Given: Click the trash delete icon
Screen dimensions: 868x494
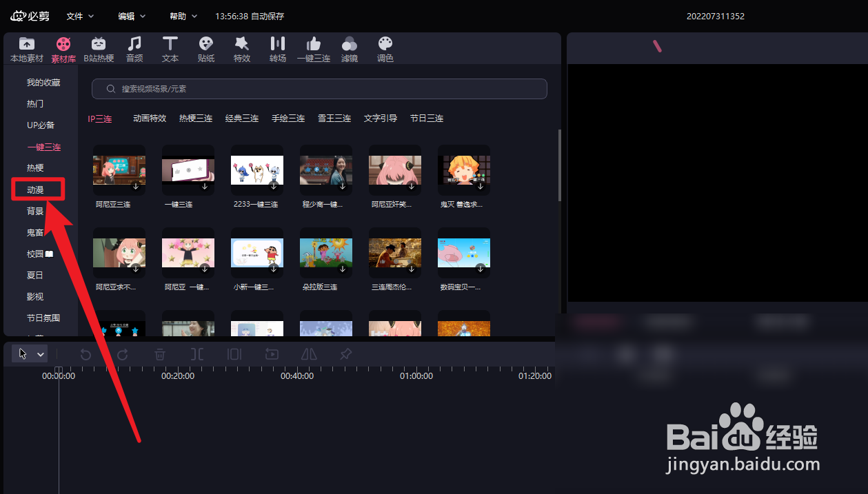Looking at the screenshot, I should [160, 354].
